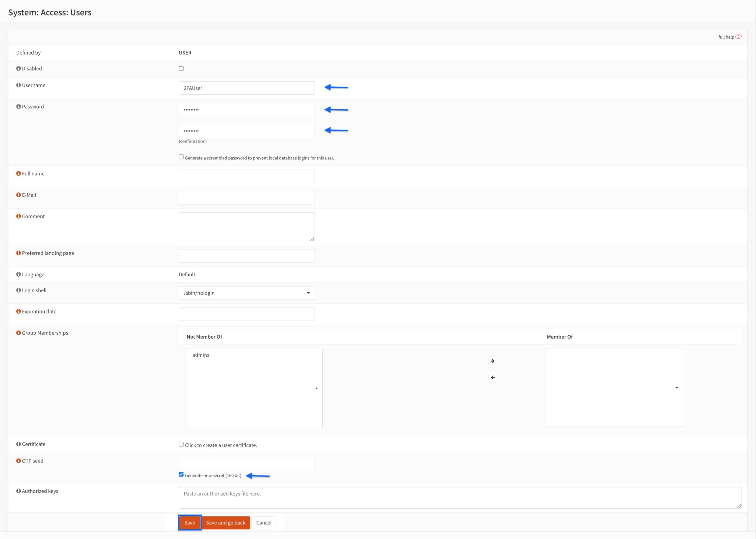Click the info icon beside Username
Screen dimensions: 756x539
click(x=19, y=85)
